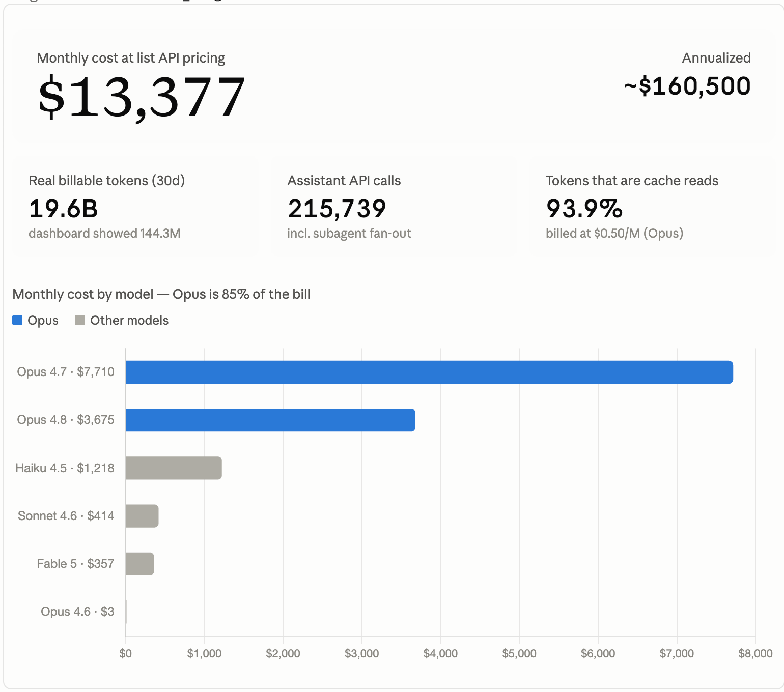784x692 pixels.
Task: Click the $4,000 x-axis tick label
Action: [440, 653]
